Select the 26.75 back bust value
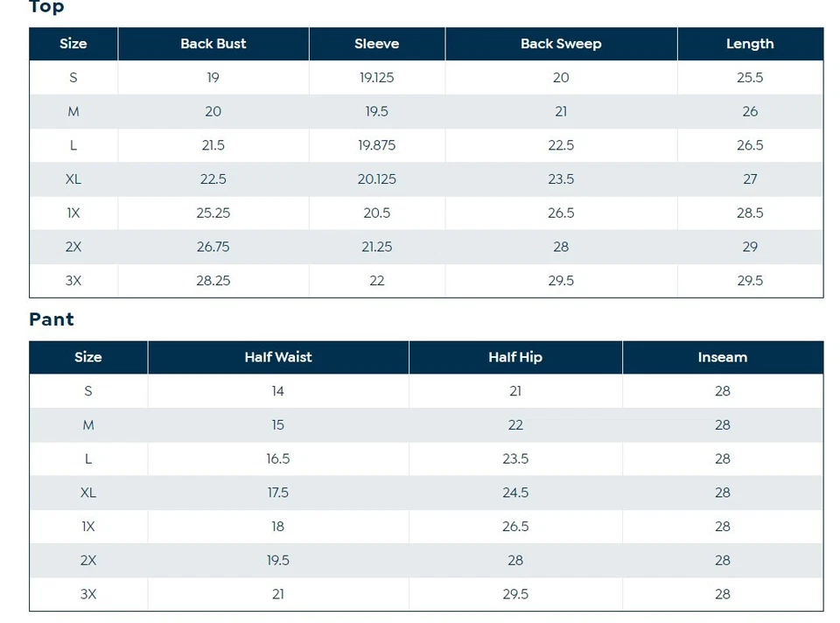The width and height of the screenshot is (840, 623). [213, 247]
